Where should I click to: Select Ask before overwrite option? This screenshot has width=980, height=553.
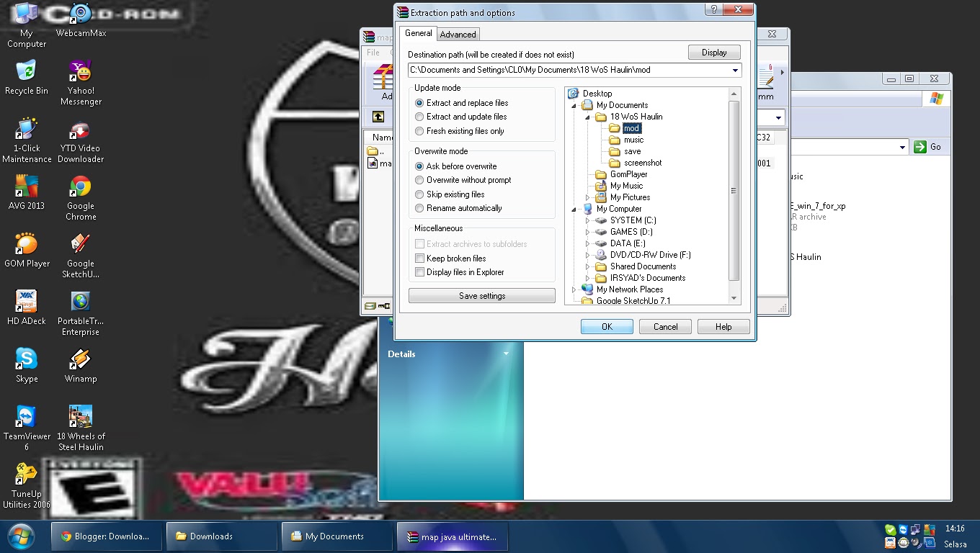(419, 166)
